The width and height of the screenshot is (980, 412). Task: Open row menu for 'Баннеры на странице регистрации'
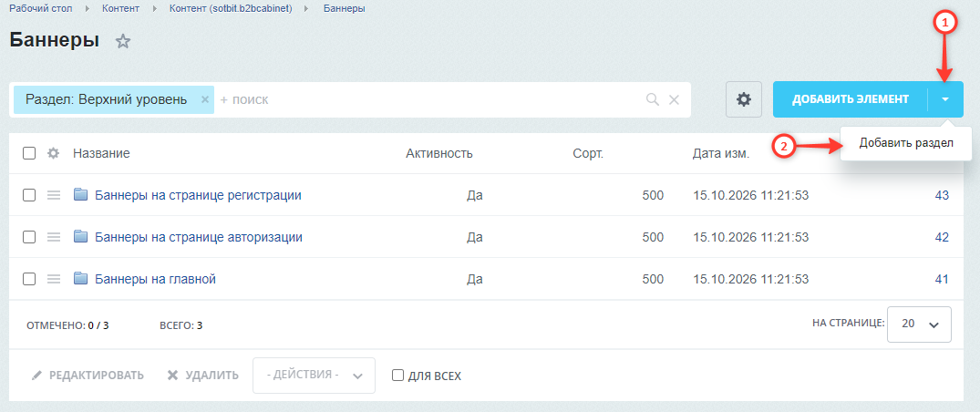coord(54,195)
